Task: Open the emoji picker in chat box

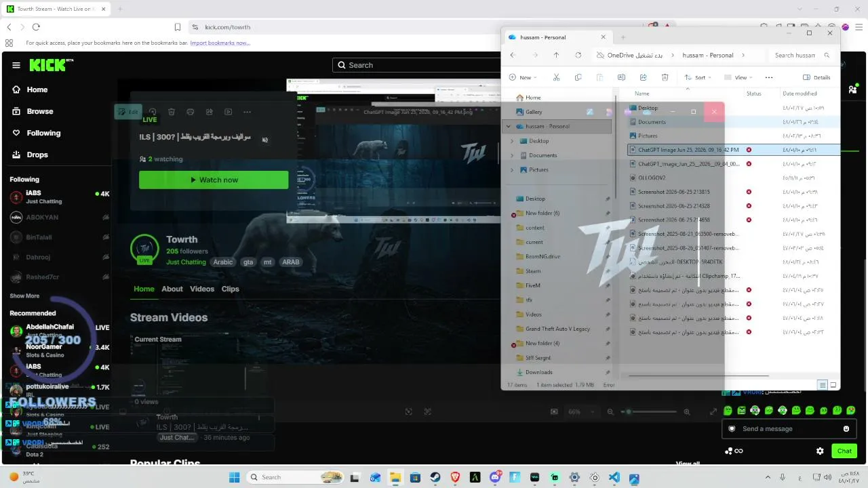Action: pyautogui.click(x=846, y=429)
